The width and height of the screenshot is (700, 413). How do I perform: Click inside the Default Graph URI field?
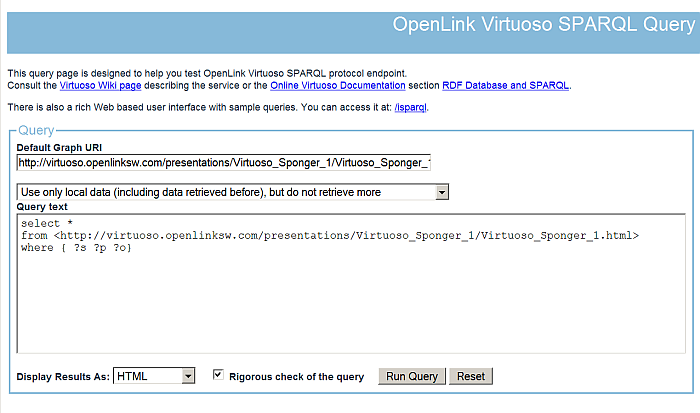point(223,162)
